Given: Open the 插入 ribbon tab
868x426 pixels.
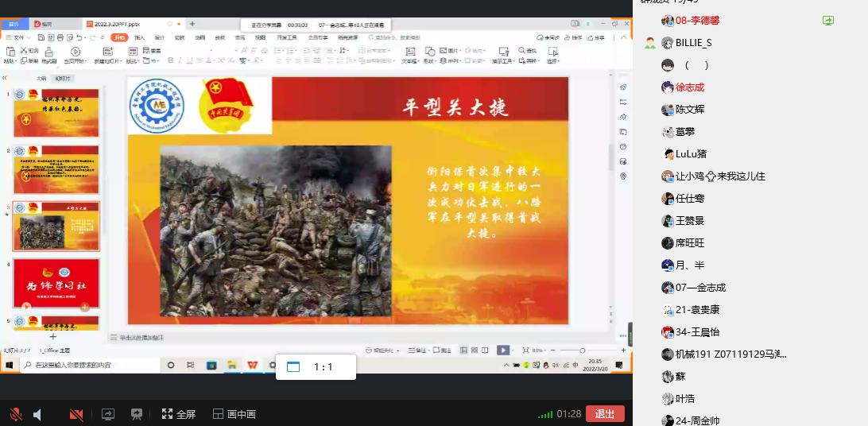Looking at the screenshot, I should pyautogui.click(x=140, y=37).
